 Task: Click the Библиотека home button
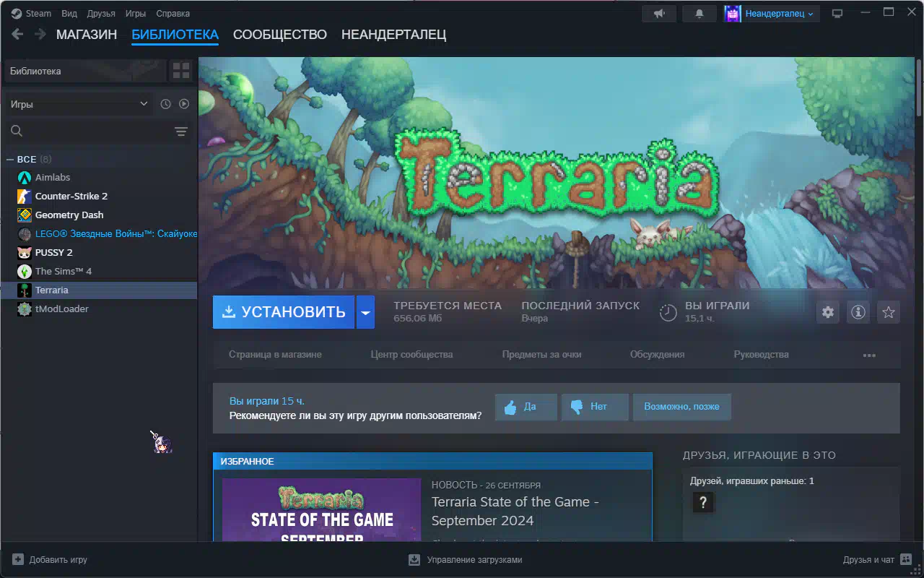86,71
